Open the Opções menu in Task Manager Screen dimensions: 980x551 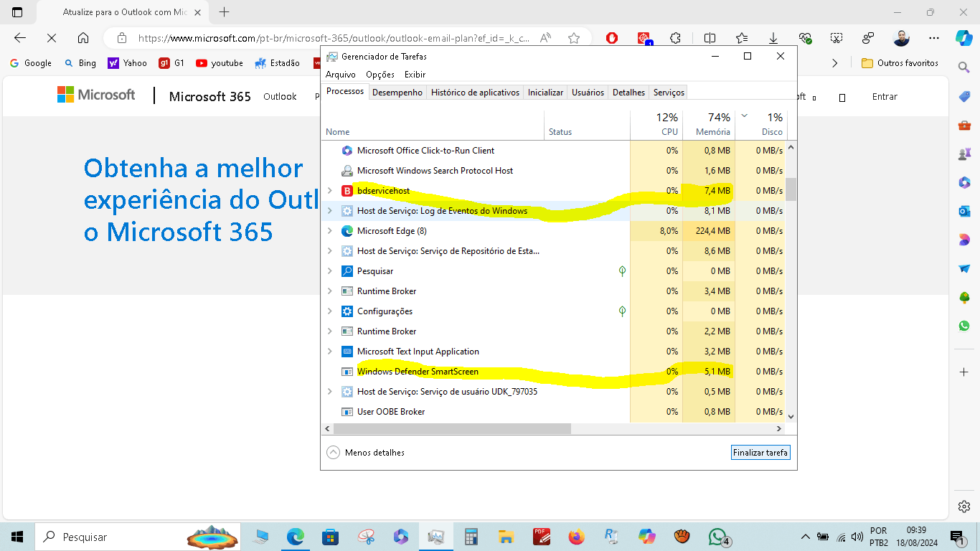click(x=380, y=75)
